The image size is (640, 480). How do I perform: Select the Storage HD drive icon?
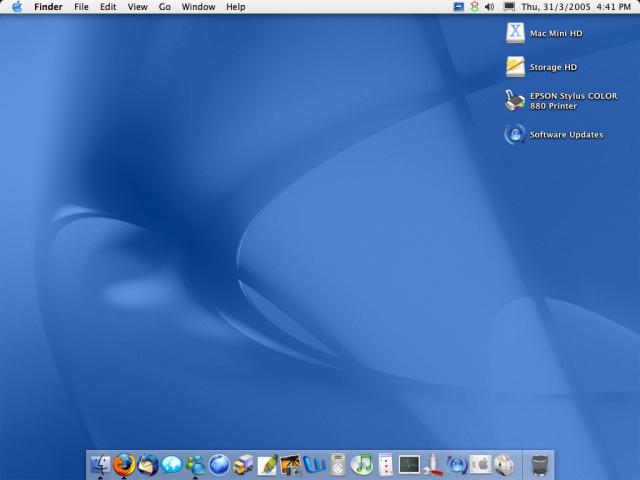(515, 67)
